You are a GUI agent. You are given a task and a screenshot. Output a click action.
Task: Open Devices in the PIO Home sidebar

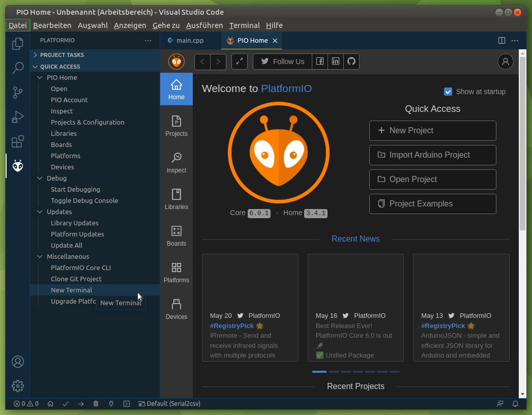point(176,309)
